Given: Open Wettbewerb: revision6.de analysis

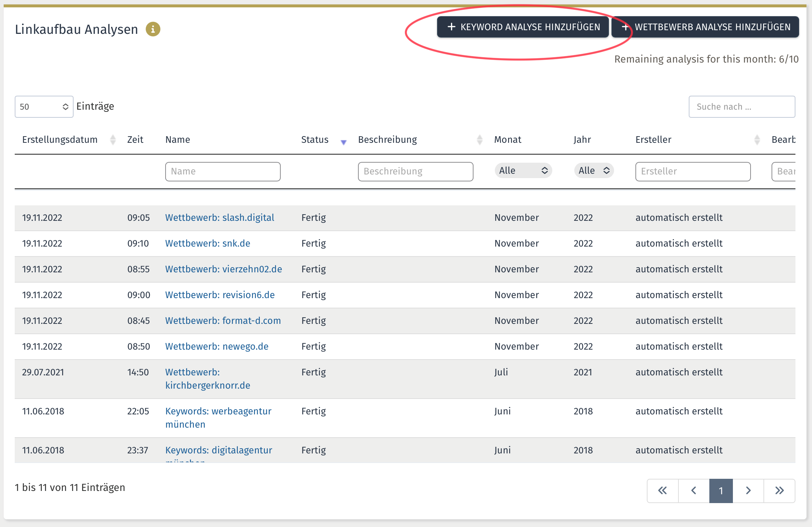Looking at the screenshot, I should tap(220, 295).
